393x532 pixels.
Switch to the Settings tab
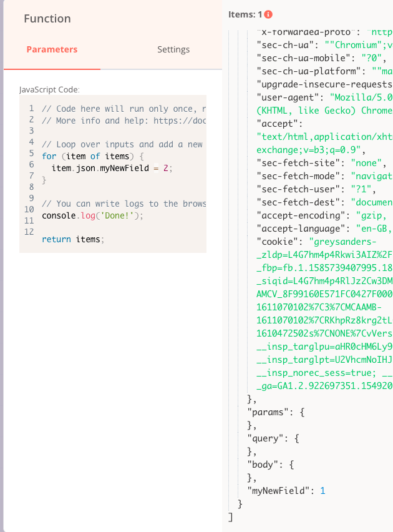click(x=173, y=49)
